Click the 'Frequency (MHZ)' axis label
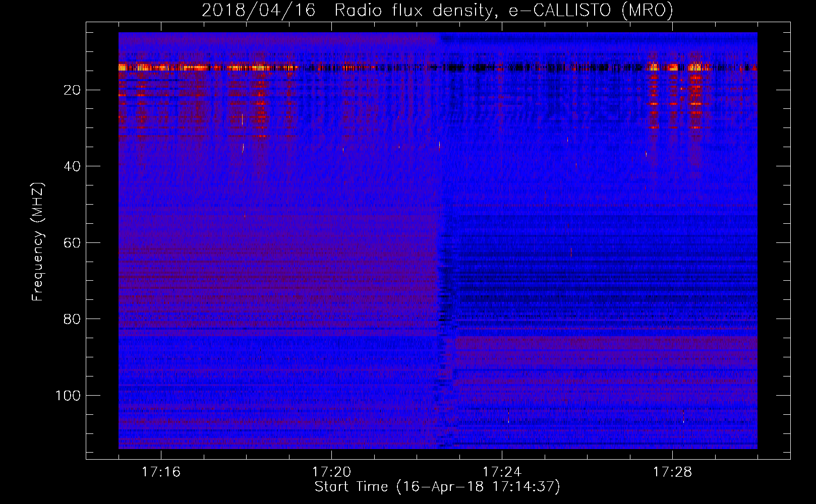The image size is (816, 504). pos(37,242)
